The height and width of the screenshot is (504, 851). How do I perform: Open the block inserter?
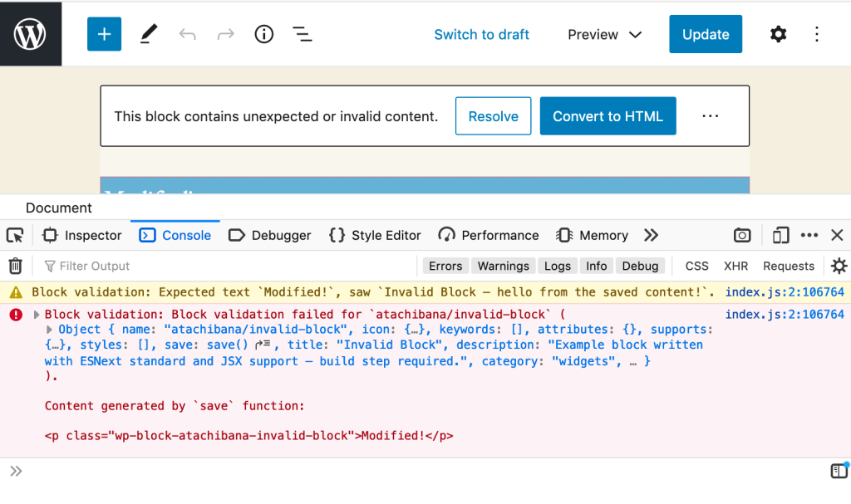pyautogui.click(x=104, y=34)
